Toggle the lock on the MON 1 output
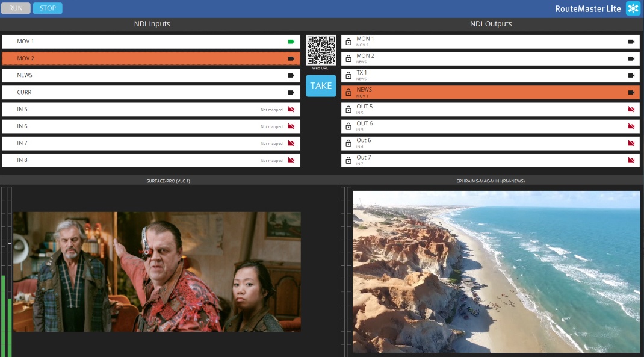This screenshot has height=357, width=644. (348, 42)
